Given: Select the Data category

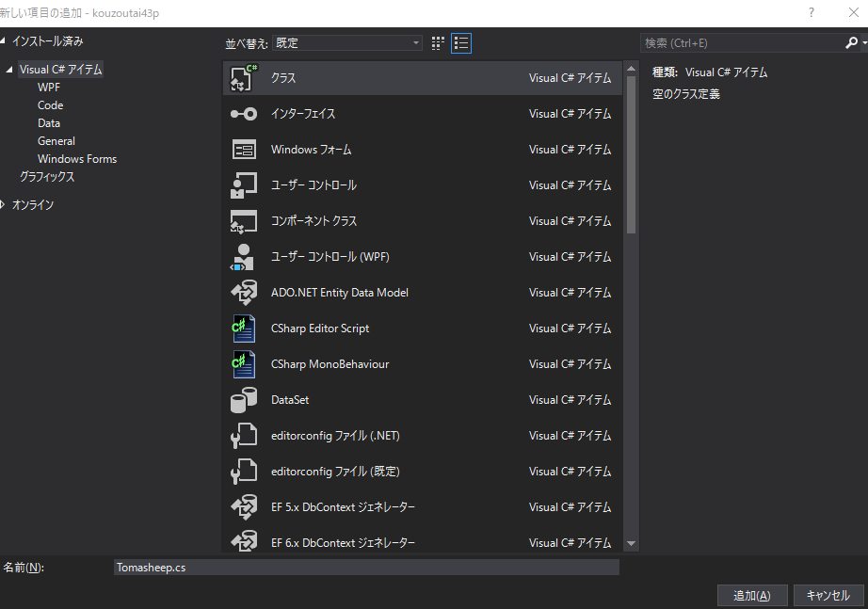Looking at the screenshot, I should click(49, 123).
